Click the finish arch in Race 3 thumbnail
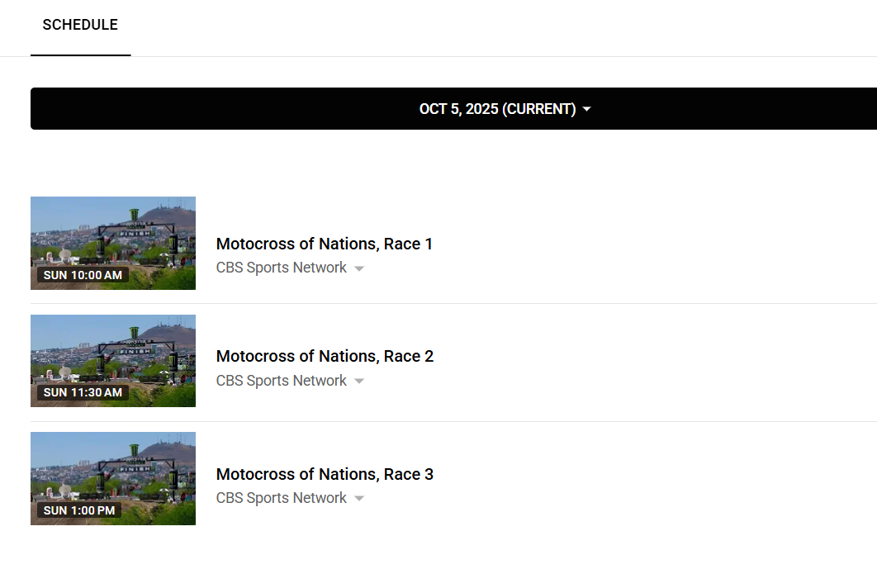This screenshot has width=877, height=588. pyautogui.click(x=136, y=467)
